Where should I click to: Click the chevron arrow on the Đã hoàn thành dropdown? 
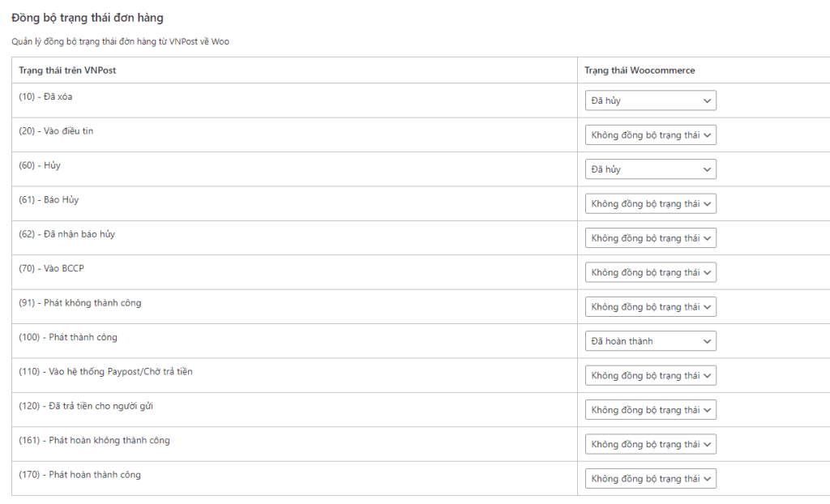coord(707,341)
